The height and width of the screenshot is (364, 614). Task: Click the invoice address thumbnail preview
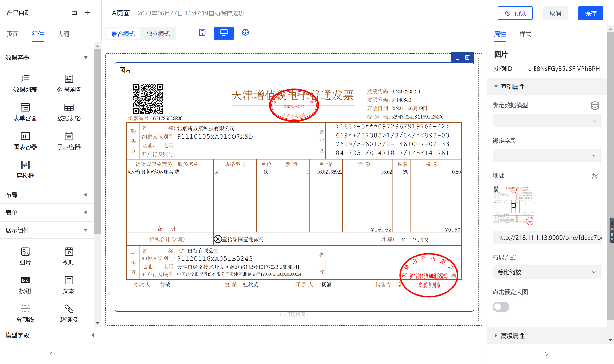514,206
